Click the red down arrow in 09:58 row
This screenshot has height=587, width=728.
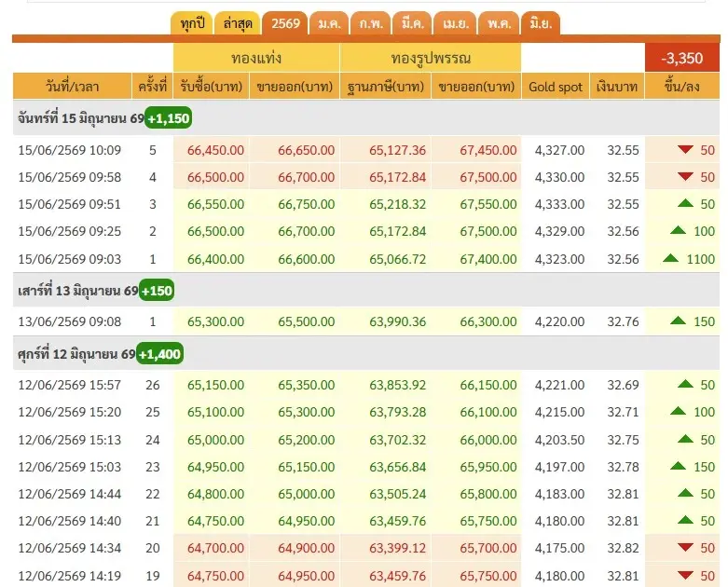[685, 176]
